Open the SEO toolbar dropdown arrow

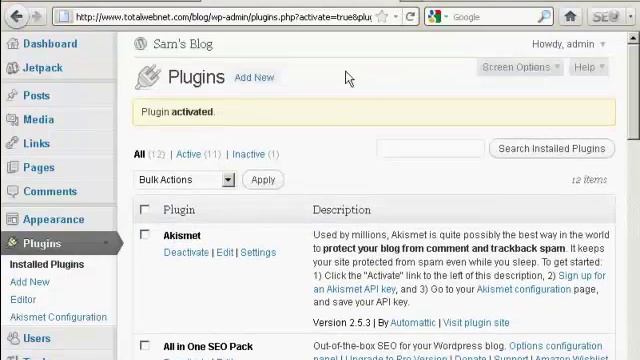(x=631, y=17)
